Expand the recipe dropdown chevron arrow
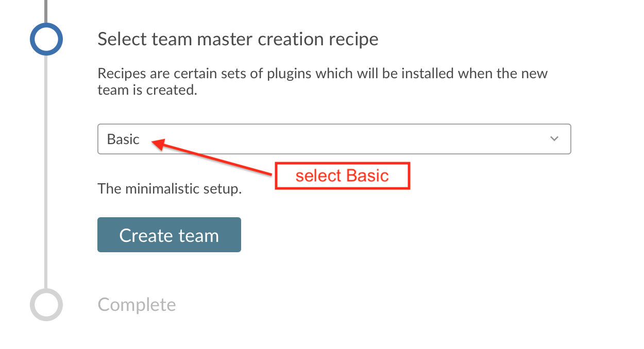Viewport: 644px width, 349px height. click(x=554, y=139)
